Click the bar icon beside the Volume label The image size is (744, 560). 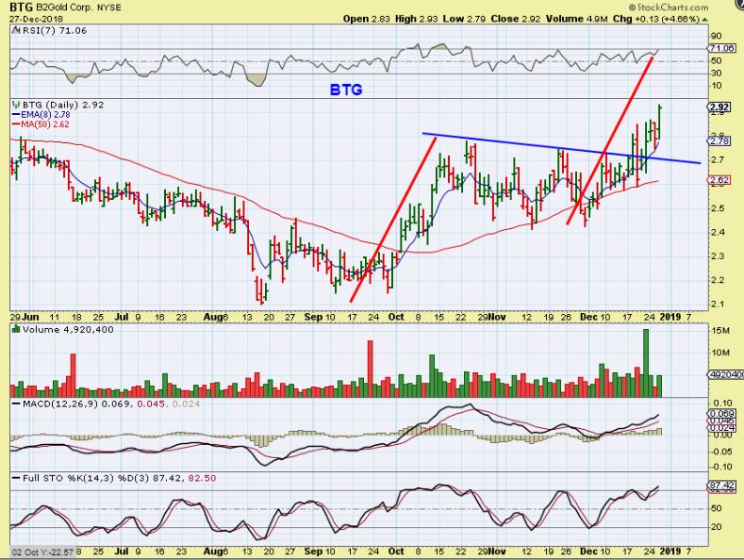tap(17, 329)
